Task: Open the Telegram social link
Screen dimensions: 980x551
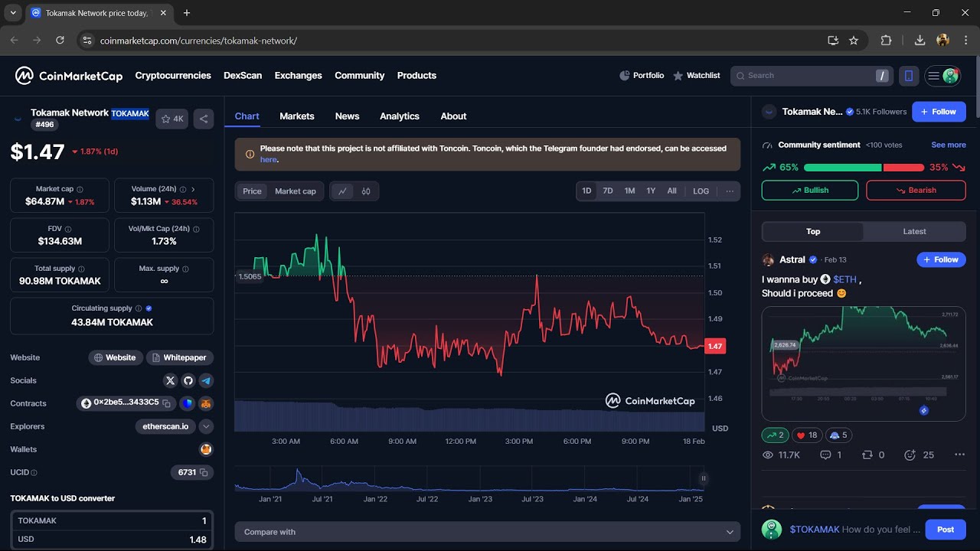Action: click(206, 380)
